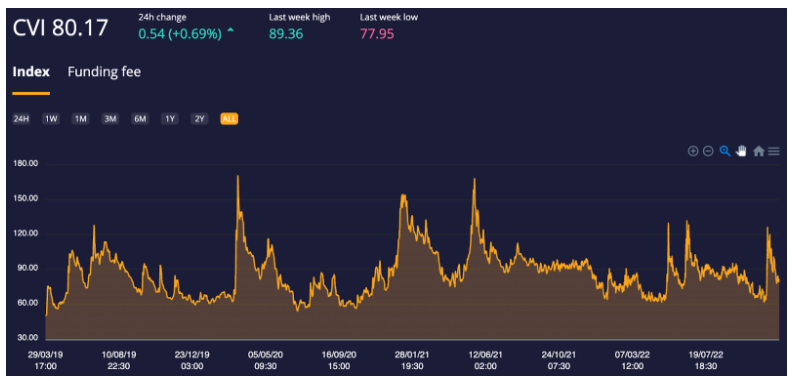The width and height of the screenshot is (792, 381).
Task: Click the last week low value 77.95
Action: (377, 34)
